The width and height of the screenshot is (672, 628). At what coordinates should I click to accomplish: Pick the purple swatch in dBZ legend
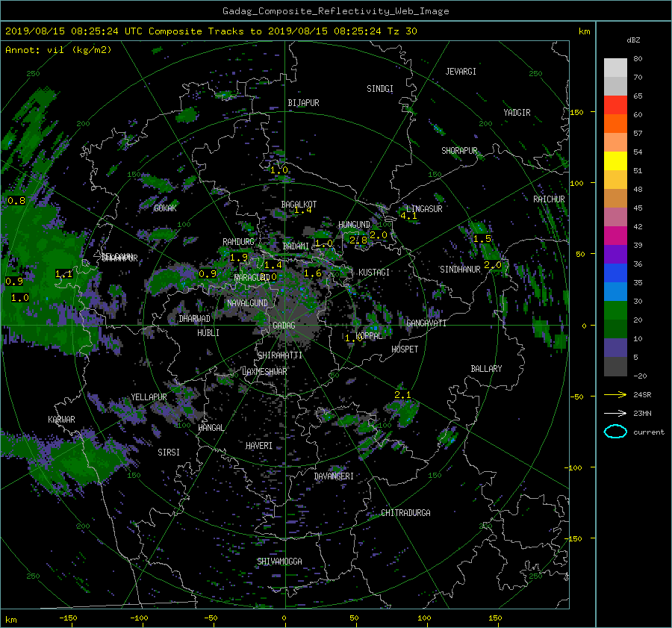(615, 254)
